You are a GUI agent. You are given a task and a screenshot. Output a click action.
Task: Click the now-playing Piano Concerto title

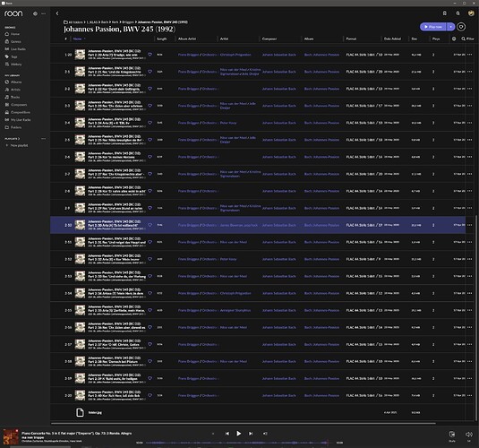pyautogui.click(x=77, y=435)
